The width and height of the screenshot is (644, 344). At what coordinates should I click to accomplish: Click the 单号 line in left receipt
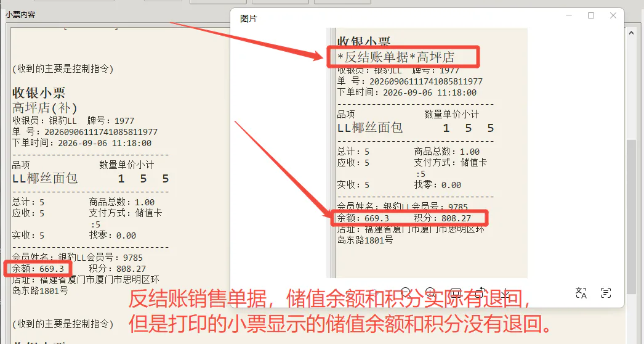84,132
